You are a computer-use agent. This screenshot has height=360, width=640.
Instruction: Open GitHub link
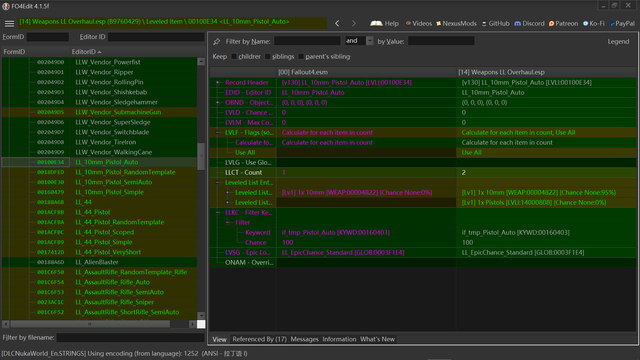496,24
